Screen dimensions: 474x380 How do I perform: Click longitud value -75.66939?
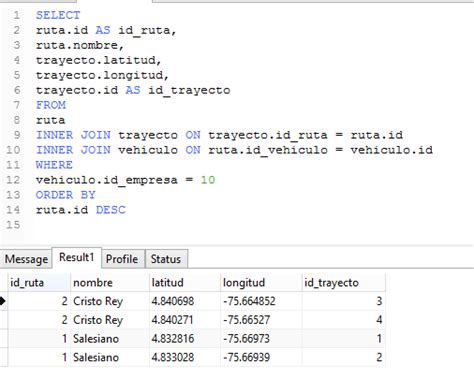click(261, 357)
